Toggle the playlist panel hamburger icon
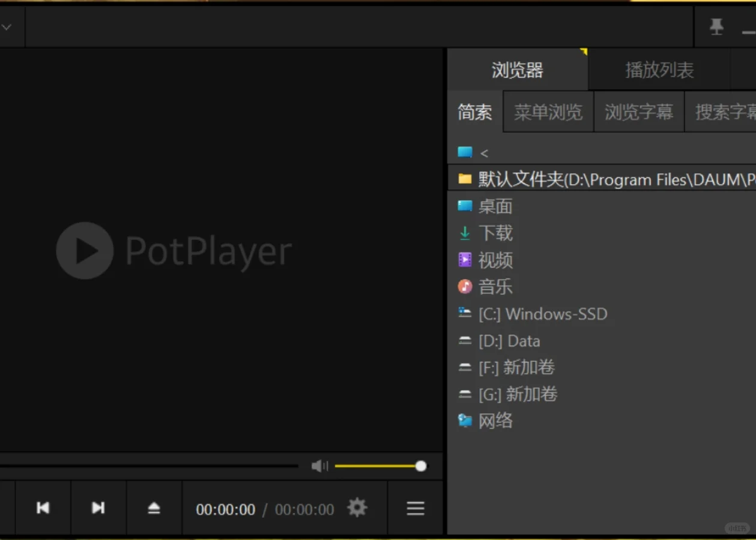 coord(416,508)
